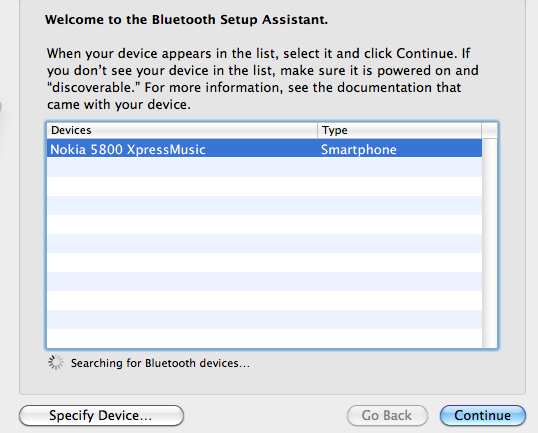Click the first empty row below Nokia

tap(264, 167)
